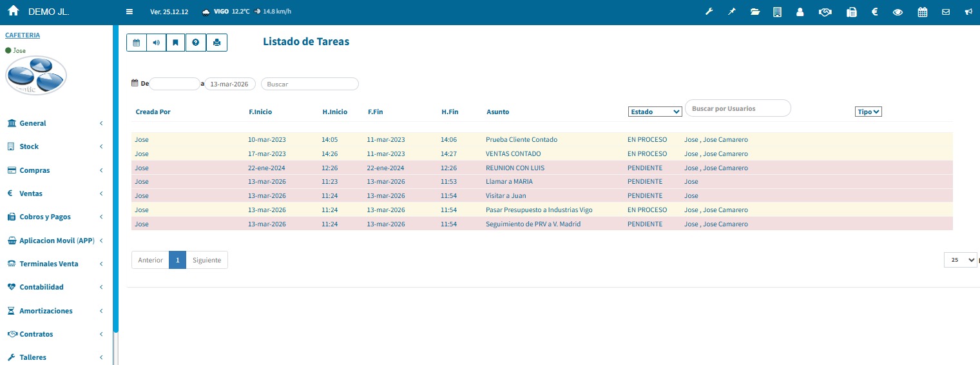Click the speaker icon in task toolbar
The width and height of the screenshot is (980, 365).
(x=156, y=43)
